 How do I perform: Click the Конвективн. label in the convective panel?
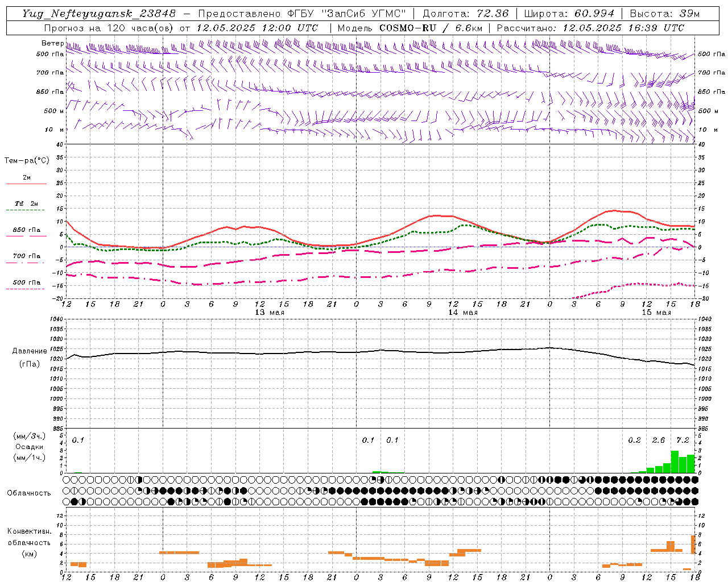29,531
